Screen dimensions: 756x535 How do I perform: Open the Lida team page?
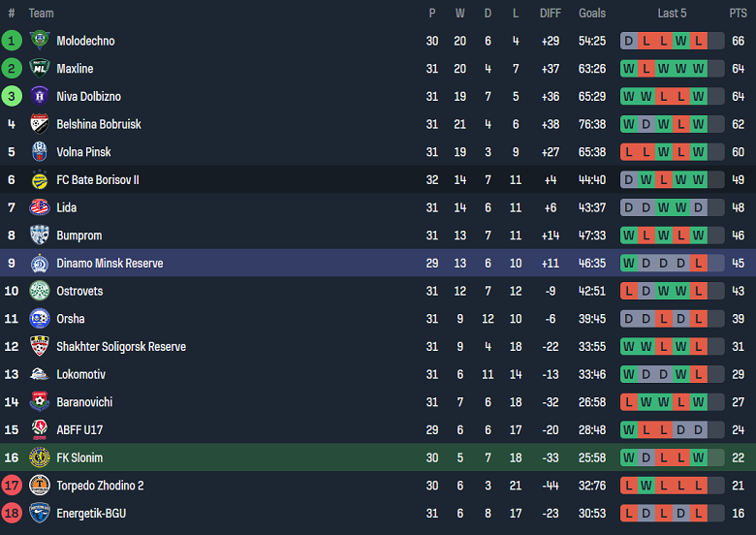coord(66,207)
